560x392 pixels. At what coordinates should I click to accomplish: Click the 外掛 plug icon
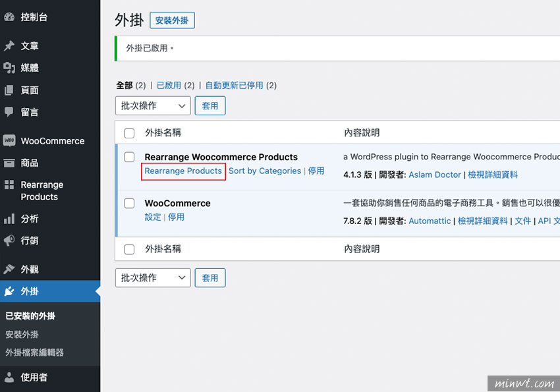[9, 291]
